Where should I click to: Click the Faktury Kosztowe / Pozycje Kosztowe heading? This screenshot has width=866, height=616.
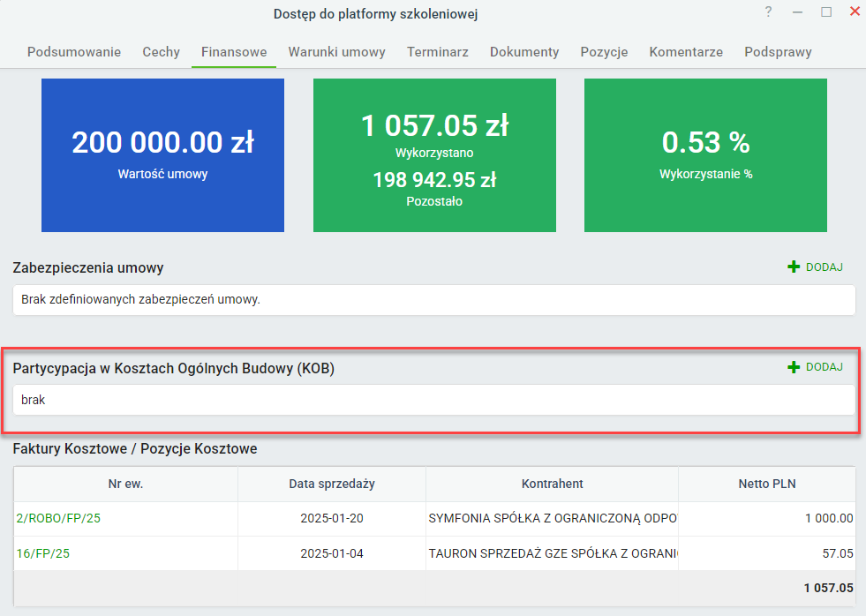(x=135, y=448)
